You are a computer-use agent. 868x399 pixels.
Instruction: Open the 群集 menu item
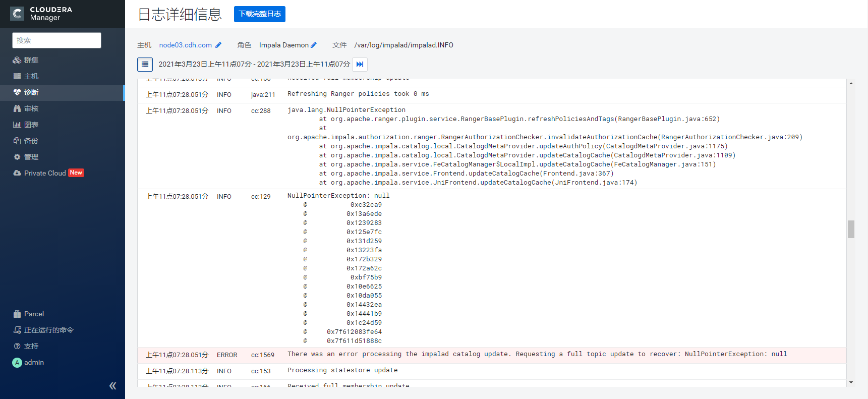31,60
